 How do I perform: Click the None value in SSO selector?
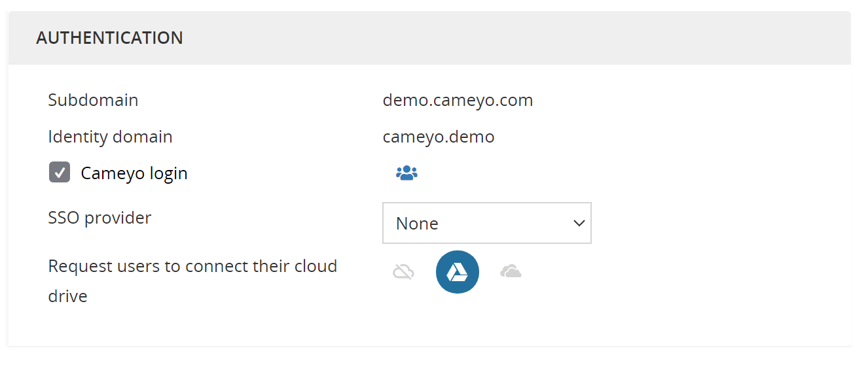click(417, 224)
